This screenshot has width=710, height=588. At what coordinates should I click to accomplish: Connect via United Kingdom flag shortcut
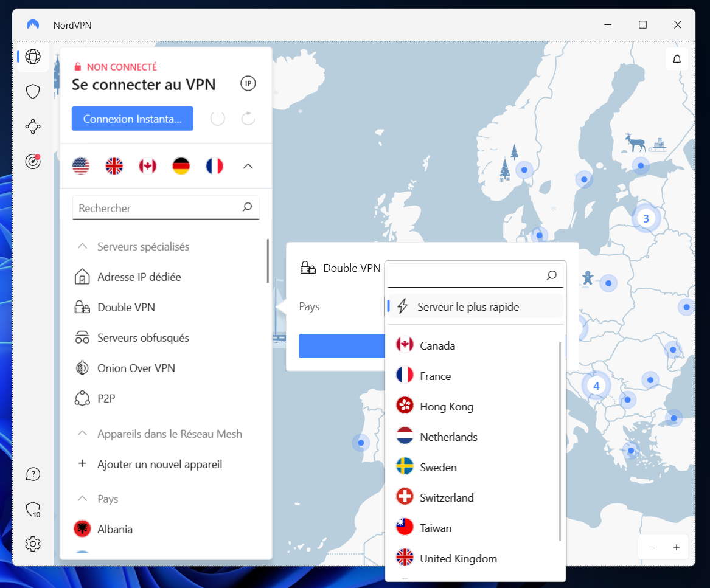[114, 166]
